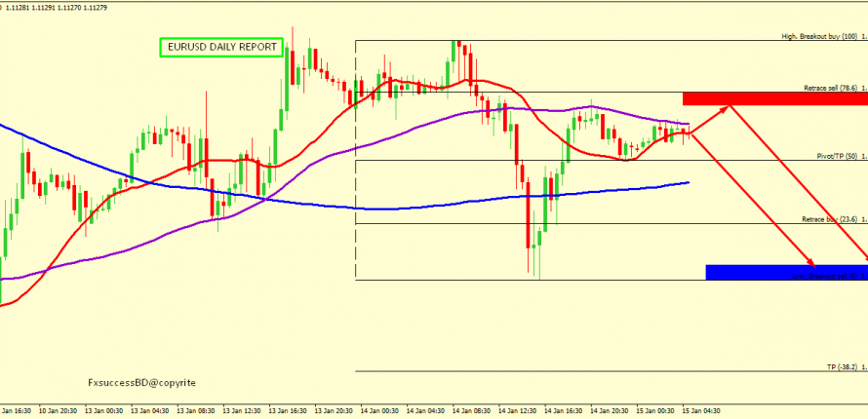Click the Retrace buy (23.6) level label
This screenshot has height=419, width=868.
(829, 220)
